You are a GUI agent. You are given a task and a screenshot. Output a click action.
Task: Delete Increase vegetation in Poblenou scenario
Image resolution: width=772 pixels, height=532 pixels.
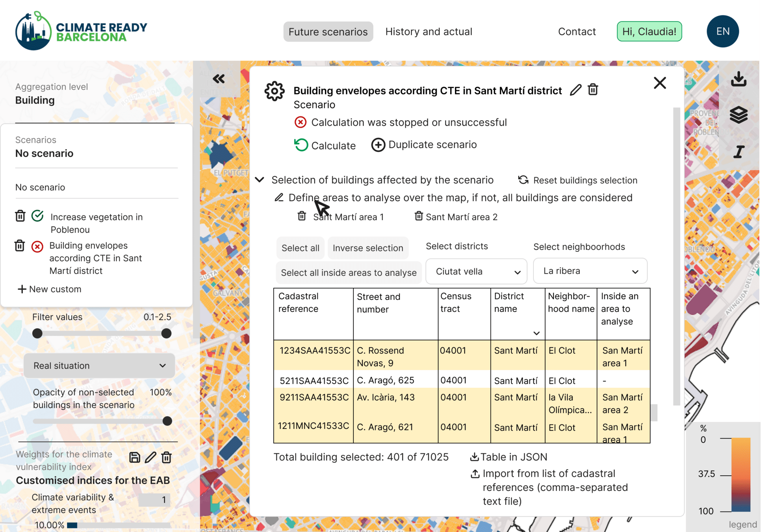coord(20,216)
